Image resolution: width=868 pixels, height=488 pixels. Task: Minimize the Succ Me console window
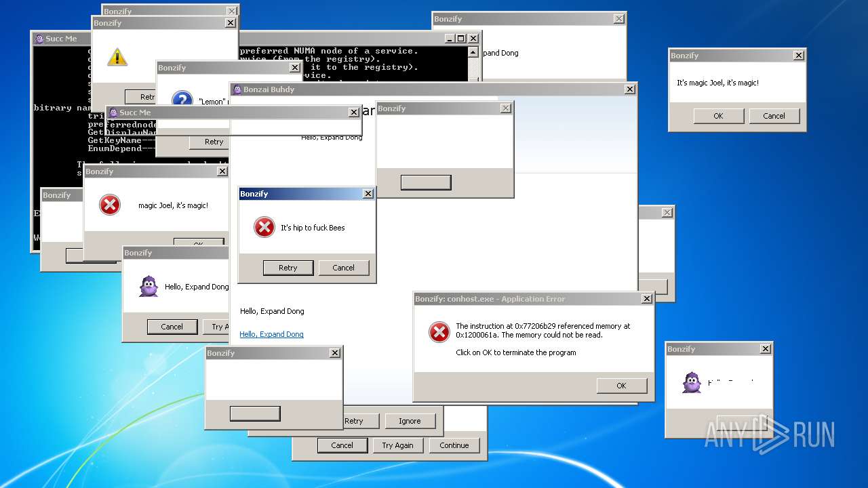click(x=450, y=39)
